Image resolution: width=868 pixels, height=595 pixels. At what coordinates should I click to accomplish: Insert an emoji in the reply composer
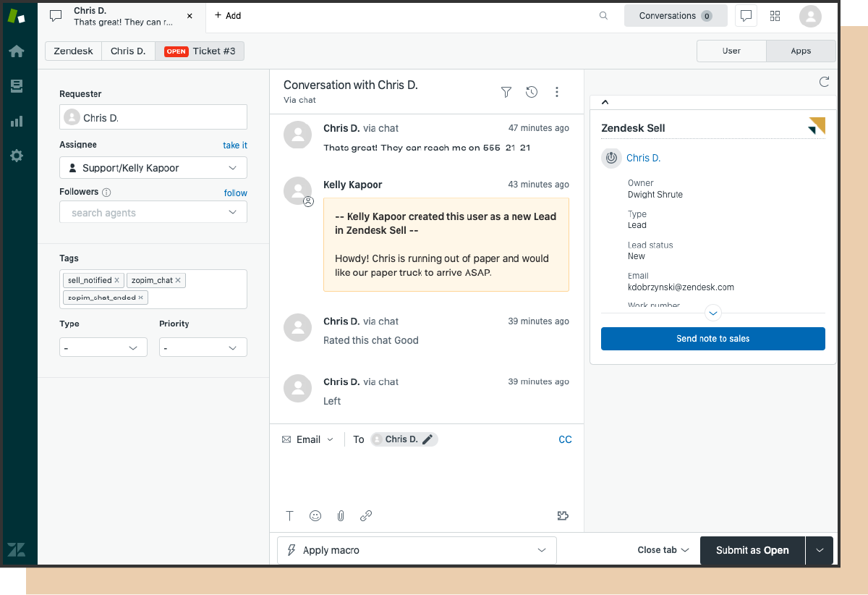pos(315,515)
